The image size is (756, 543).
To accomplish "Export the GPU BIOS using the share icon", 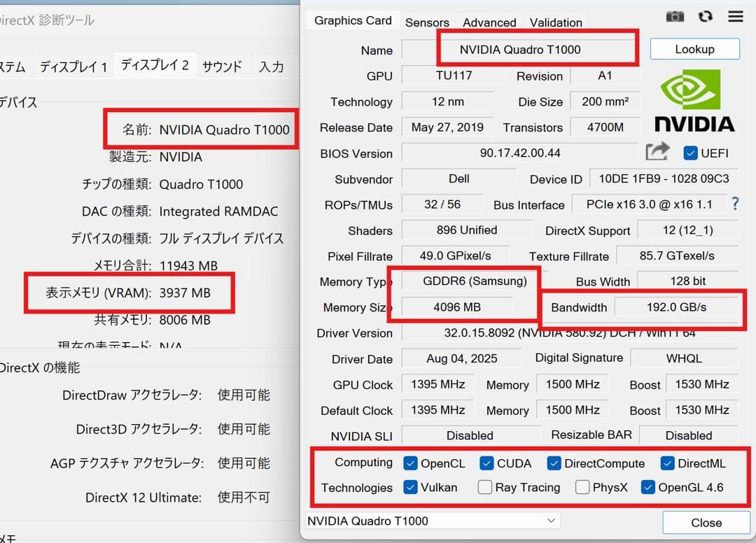I will tap(659, 150).
